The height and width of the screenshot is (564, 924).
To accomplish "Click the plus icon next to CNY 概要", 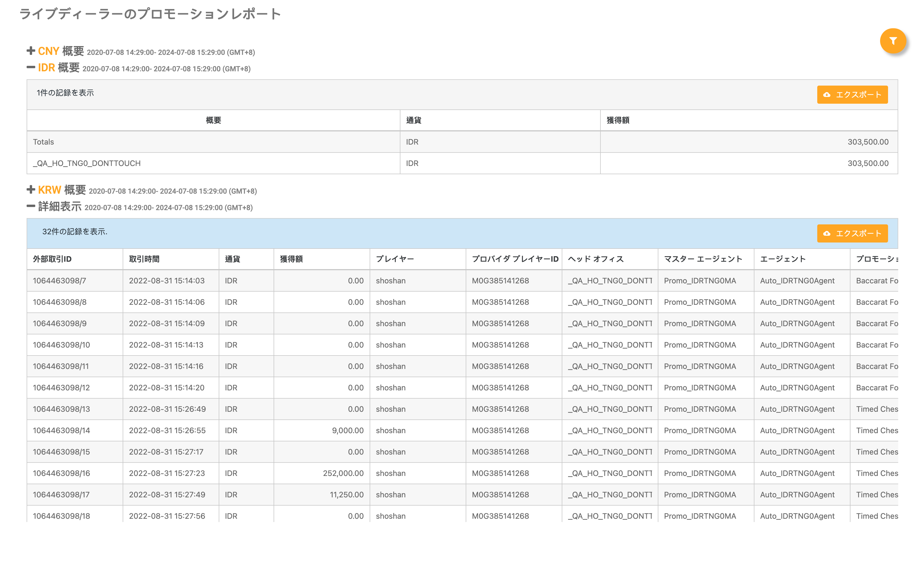I will (x=30, y=50).
